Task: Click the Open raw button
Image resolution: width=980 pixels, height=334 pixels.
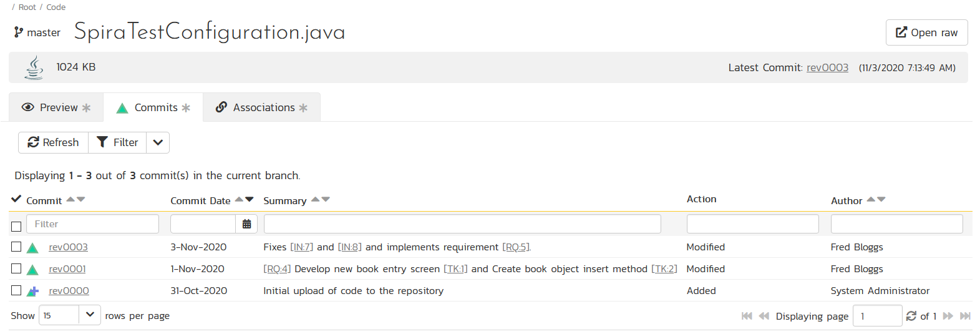Action: (x=926, y=32)
